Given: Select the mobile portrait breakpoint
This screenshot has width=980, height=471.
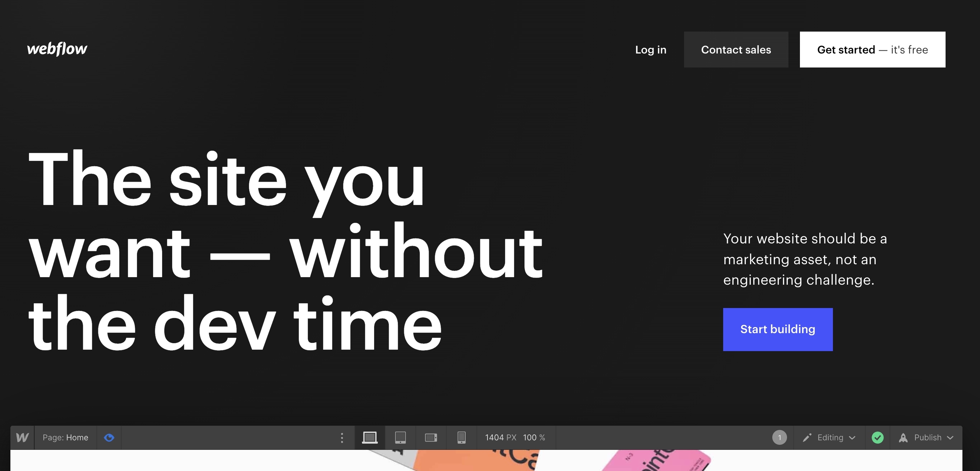Looking at the screenshot, I should [x=461, y=438].
